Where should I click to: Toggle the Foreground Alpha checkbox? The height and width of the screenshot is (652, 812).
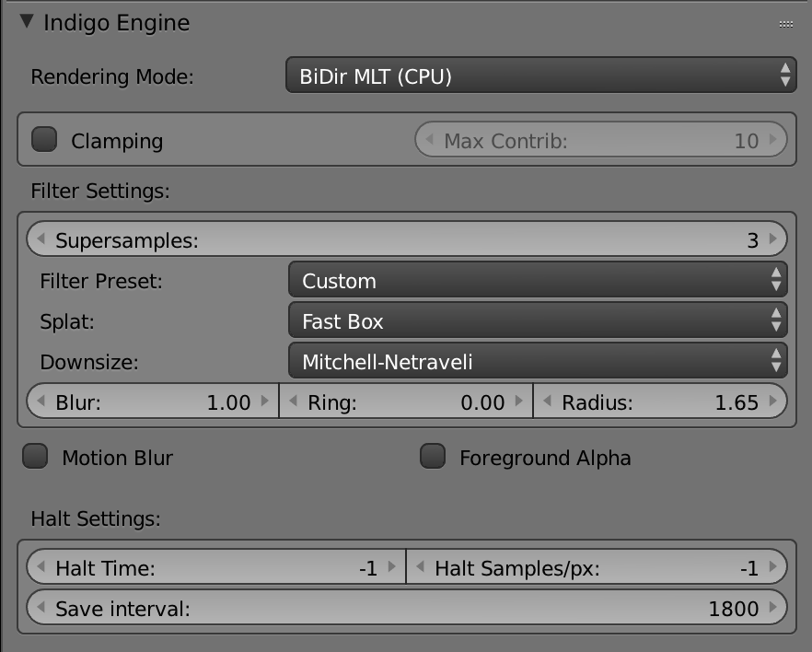tap(433, 457)
